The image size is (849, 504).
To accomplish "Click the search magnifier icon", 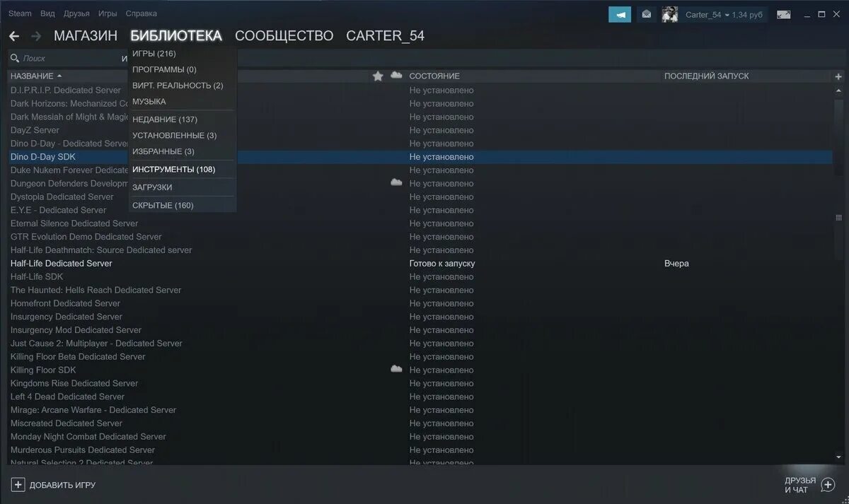I will click(x=15, y=58).
